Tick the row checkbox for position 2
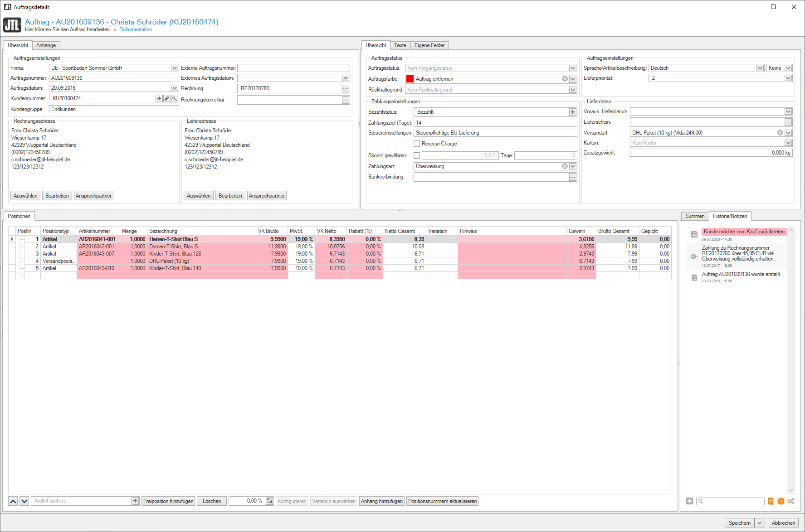This screenshot has height=532, width=805. coord(22,247)
